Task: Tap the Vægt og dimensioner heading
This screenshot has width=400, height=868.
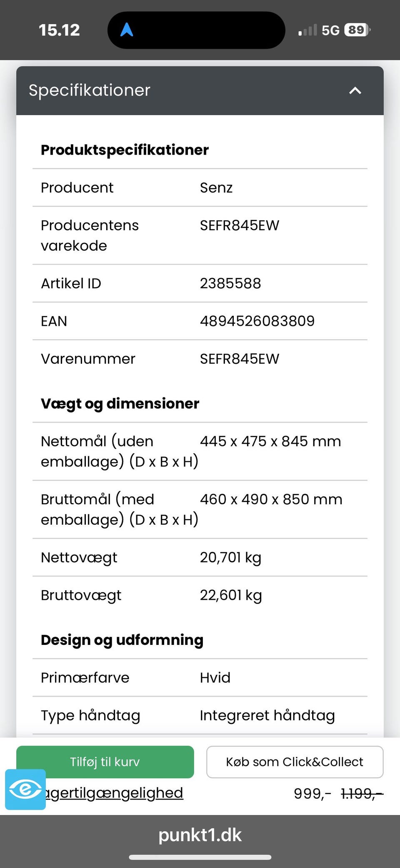Action: pos(120,403)
